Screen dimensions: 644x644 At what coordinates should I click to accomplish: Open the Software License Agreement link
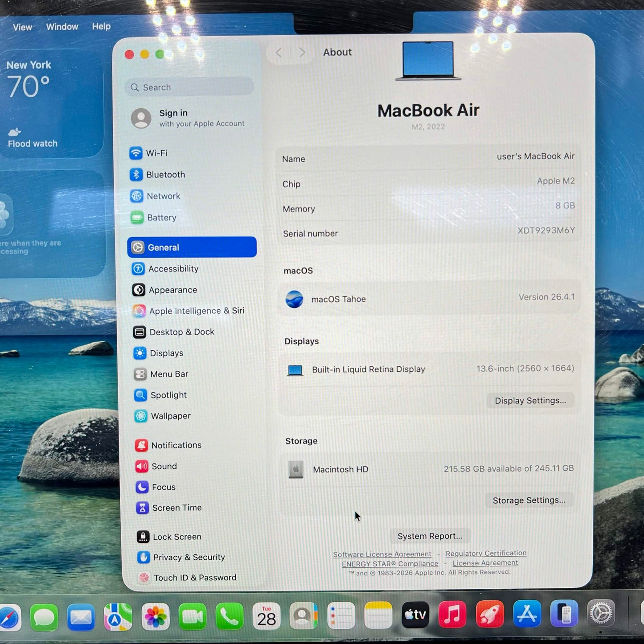coord(382,554)
